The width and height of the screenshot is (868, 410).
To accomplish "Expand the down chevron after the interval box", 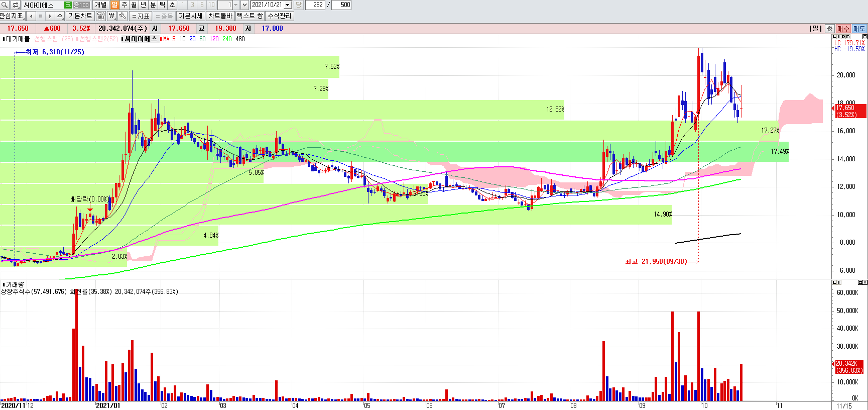I will point(244,5).
